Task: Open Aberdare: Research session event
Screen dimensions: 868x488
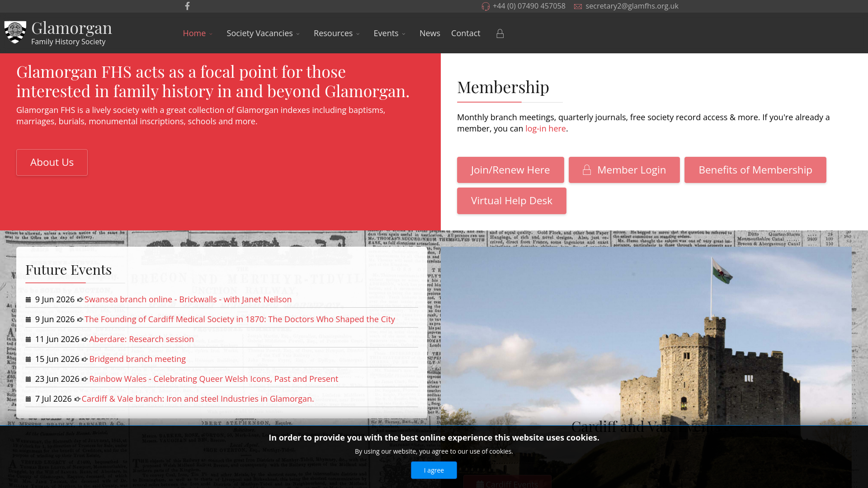Action: pyautogui.click(x=142, y=339)
